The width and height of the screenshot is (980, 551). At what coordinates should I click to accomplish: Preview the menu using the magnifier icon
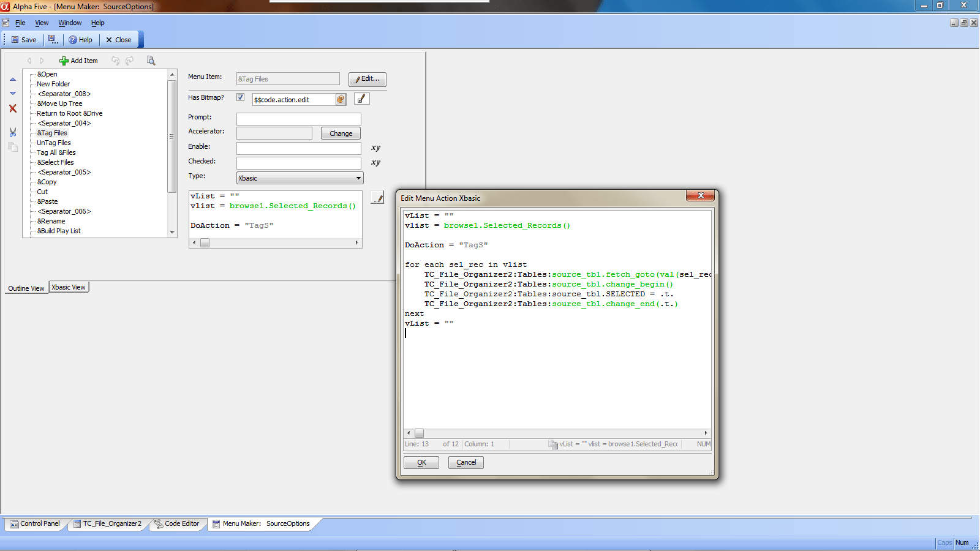tap(151, 61)
